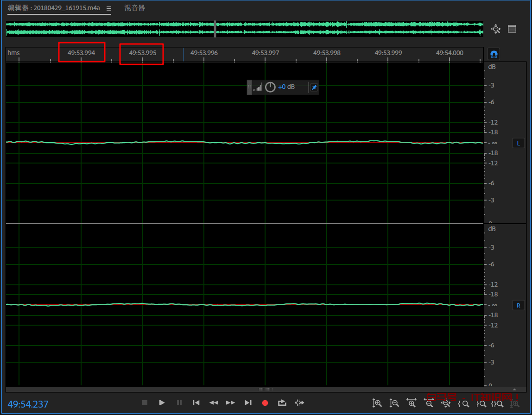Click Zoom In Amplitude icon
Viewport: 532px width, 415px height.
tap(377, 403)
